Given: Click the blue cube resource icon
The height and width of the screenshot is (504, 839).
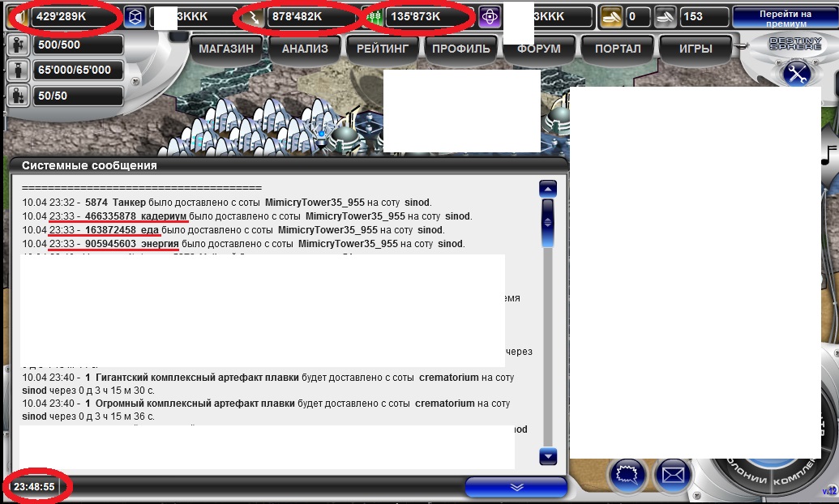Looking at the screenshot, I should 135,16.
